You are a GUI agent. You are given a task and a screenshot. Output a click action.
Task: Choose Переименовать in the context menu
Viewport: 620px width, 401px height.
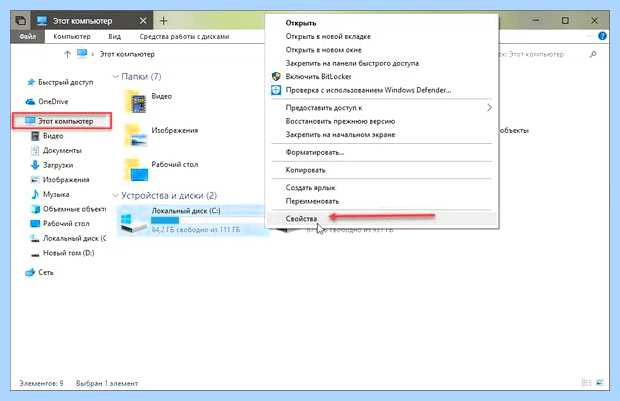pos(382,201)
